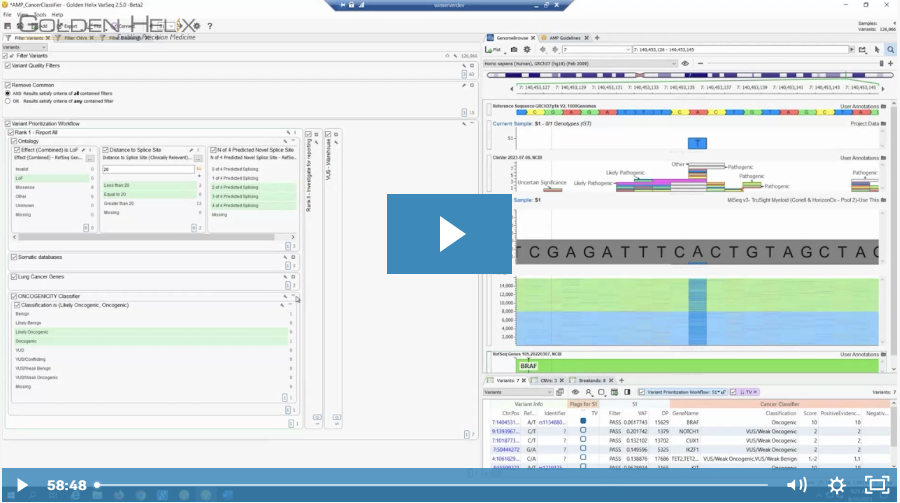Screen dimensions: 900x503
Task: Toggle Lung Cancer Genes checkbox
Action: (14, 277)
